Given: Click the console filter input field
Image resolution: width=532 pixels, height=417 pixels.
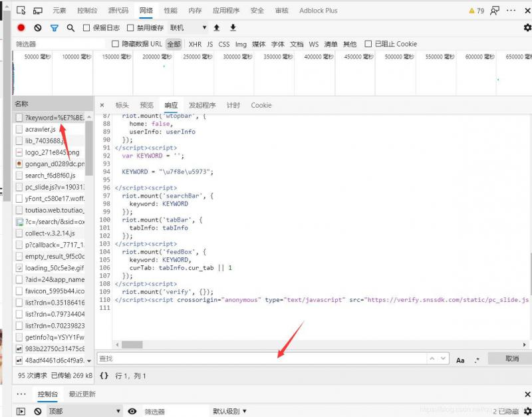Looking at the screenshot, I should click(x=175, y=411).
